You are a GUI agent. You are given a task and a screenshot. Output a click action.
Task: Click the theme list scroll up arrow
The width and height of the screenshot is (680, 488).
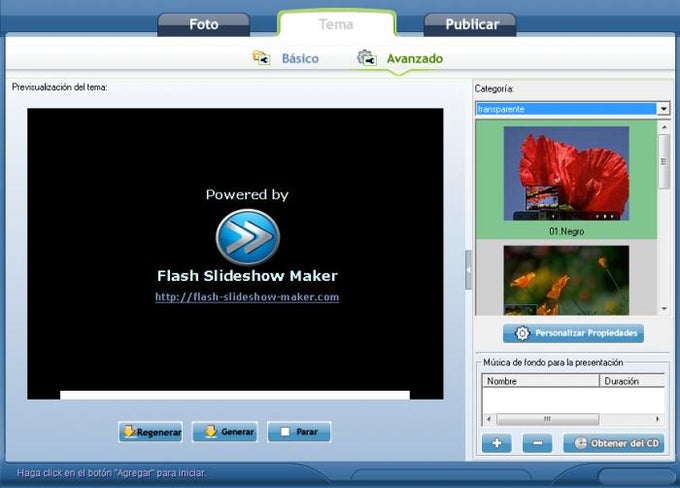click(x=664, y=127)
